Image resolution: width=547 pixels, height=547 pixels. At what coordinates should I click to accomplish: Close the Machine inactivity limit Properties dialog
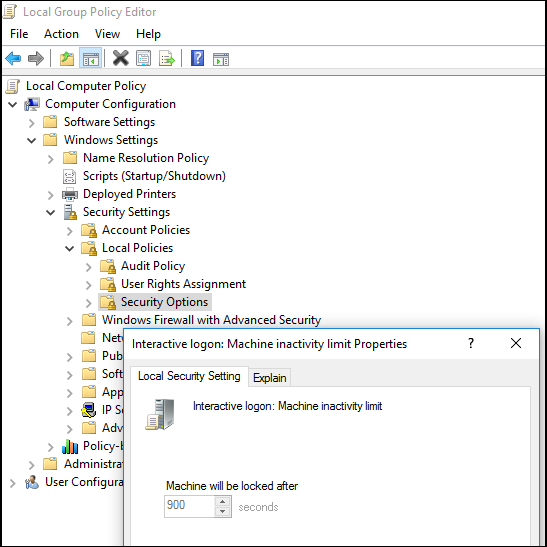(516, 344)
